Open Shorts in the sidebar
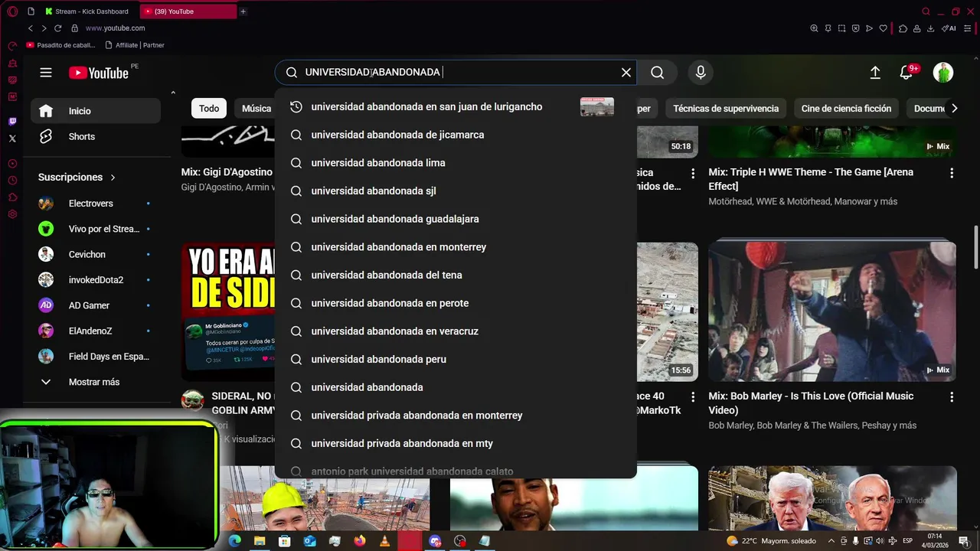980x551 pixels. 96,136
